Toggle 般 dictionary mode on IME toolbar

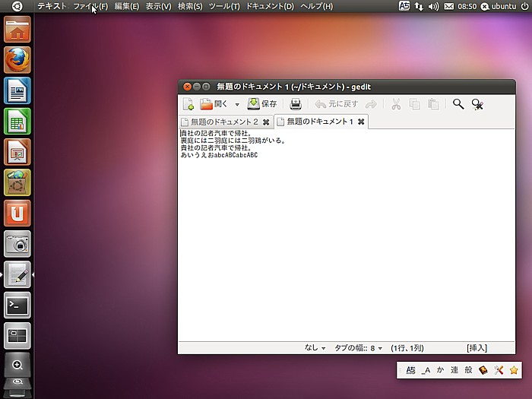coord(469,370)
